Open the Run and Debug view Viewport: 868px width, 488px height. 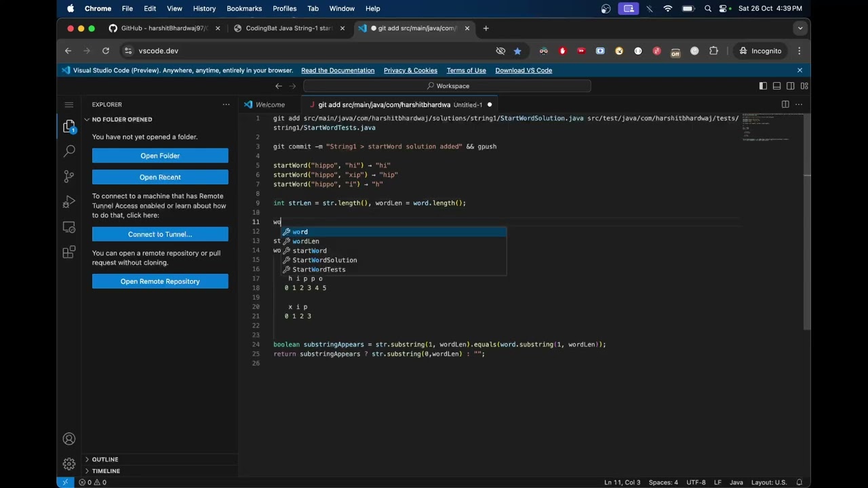(68, 202)
